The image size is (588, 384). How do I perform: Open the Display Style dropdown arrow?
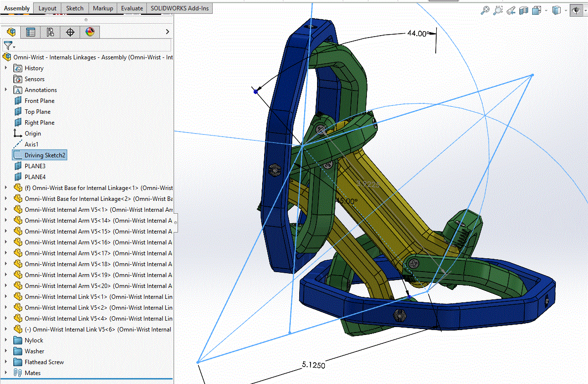tap(566, 10)
